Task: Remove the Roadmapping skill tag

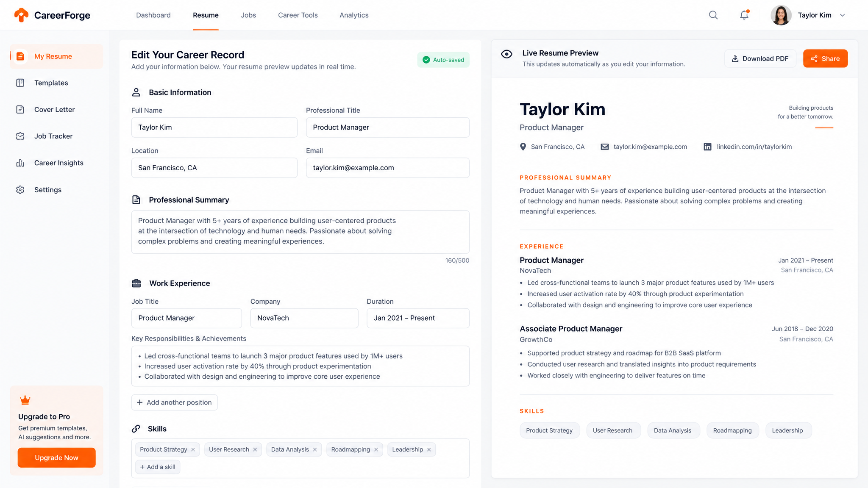Action: coord(376,450)
